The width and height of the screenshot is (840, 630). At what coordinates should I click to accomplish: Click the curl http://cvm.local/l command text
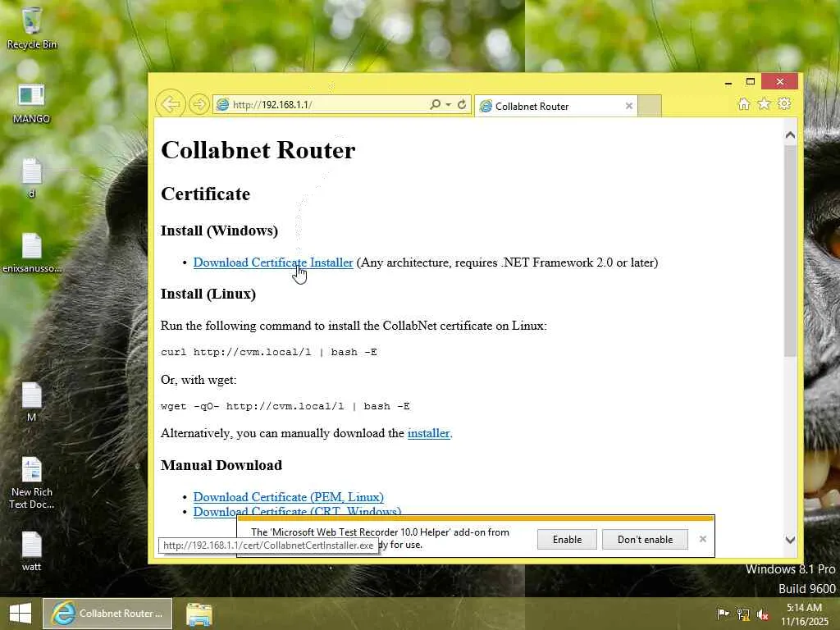click(x=269, y=352)
